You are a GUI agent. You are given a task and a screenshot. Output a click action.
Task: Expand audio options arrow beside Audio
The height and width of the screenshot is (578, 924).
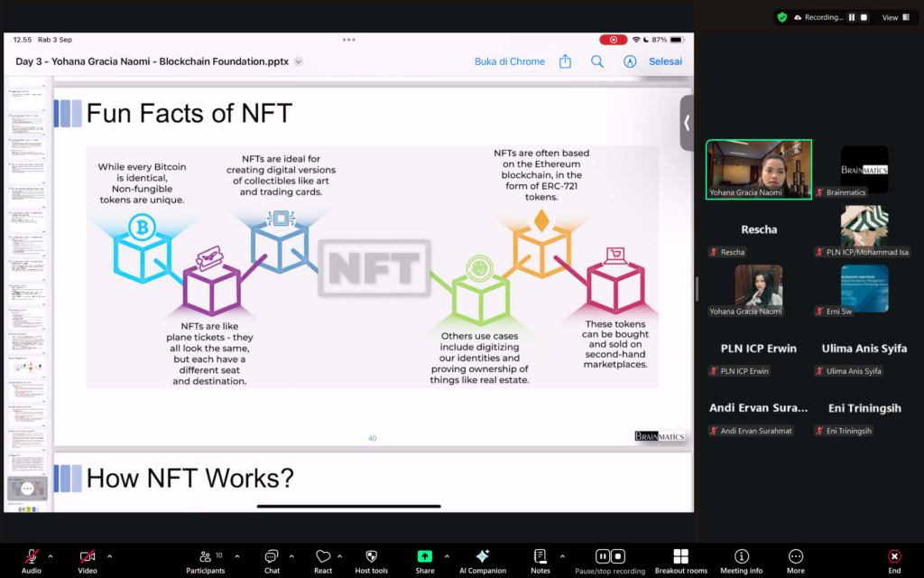pos(51,556)
